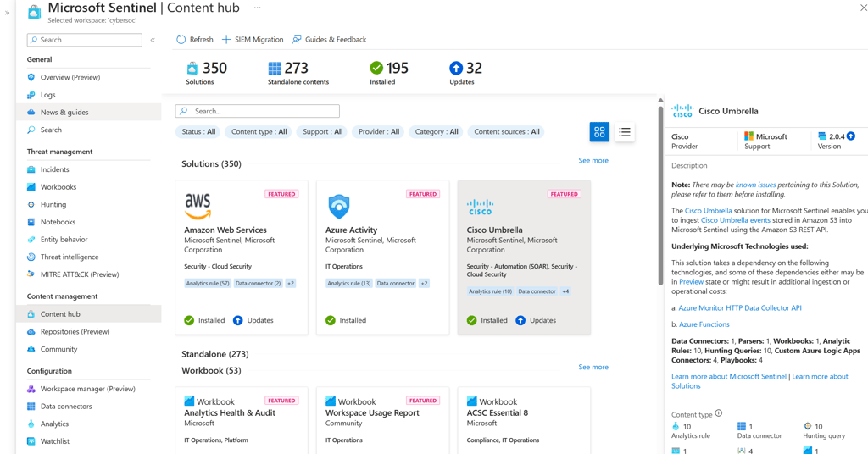Click the content hub Search box
868x454 pixels.
coord(258,111)
